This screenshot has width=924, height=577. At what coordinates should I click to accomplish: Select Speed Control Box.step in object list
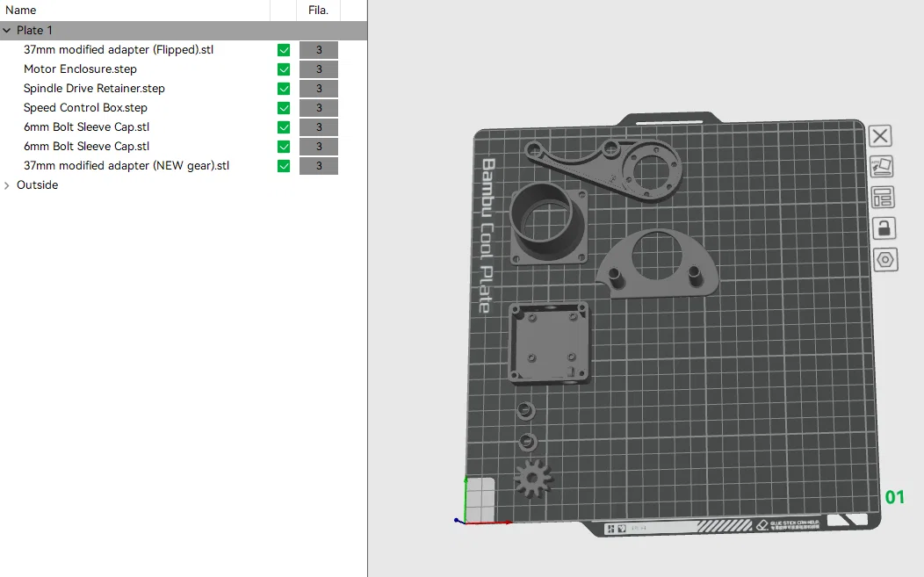85,108
